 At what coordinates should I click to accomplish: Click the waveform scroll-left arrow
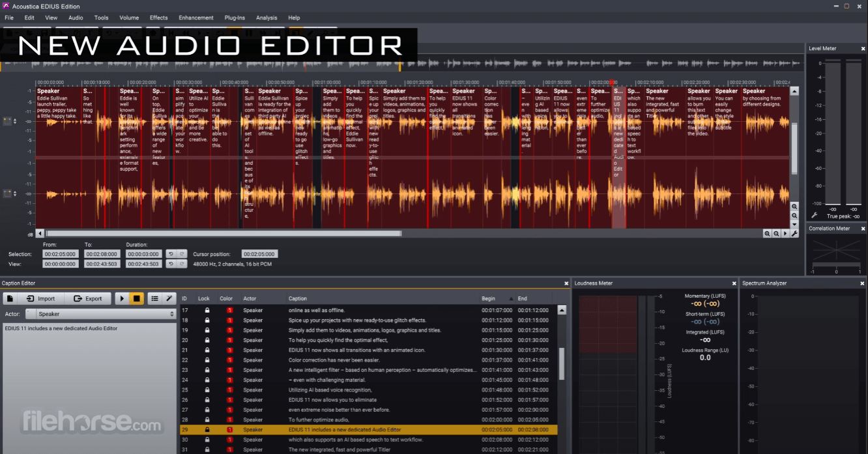pyautogui.click(x=40, y=233)
